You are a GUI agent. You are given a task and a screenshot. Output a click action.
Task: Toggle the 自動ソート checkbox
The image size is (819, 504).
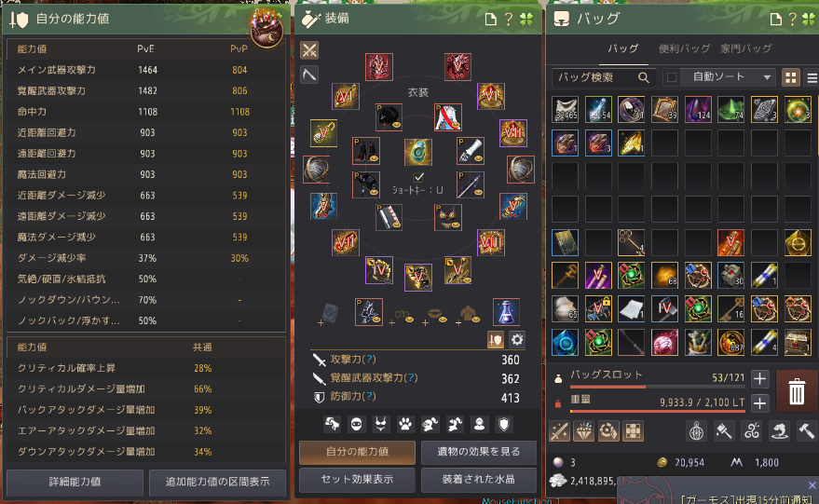tap(672, 78)
